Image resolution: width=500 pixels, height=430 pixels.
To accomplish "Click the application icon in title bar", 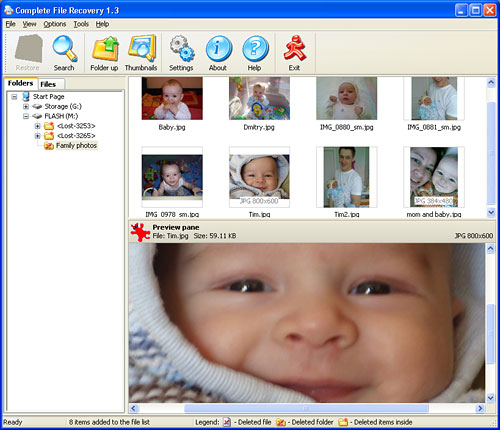I will (8, 10).
